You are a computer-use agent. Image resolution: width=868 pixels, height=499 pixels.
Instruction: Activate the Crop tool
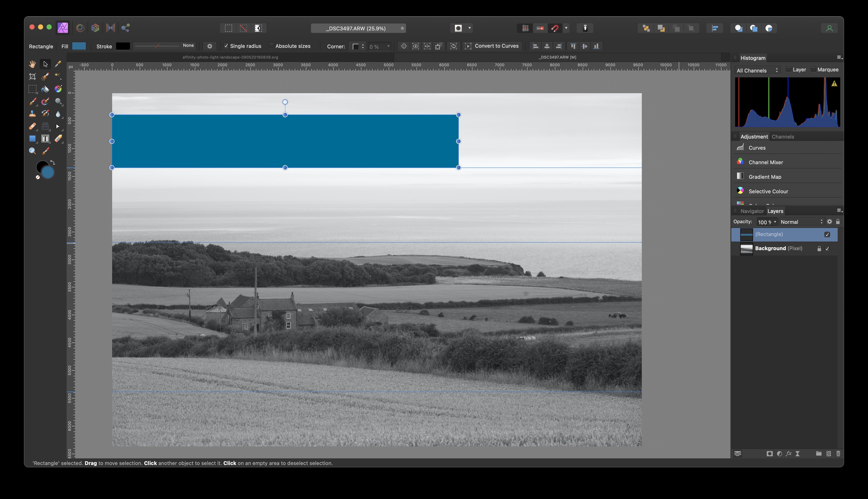32,76
